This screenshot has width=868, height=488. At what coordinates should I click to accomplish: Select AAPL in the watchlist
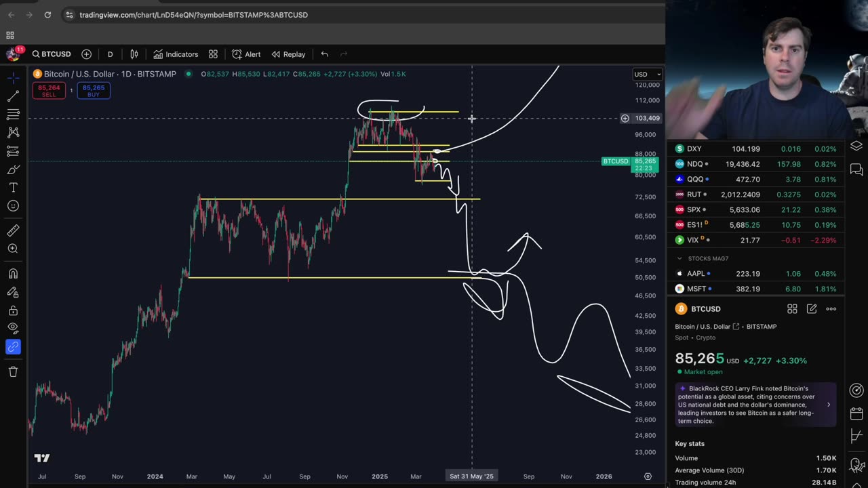[x=755, y=274]
